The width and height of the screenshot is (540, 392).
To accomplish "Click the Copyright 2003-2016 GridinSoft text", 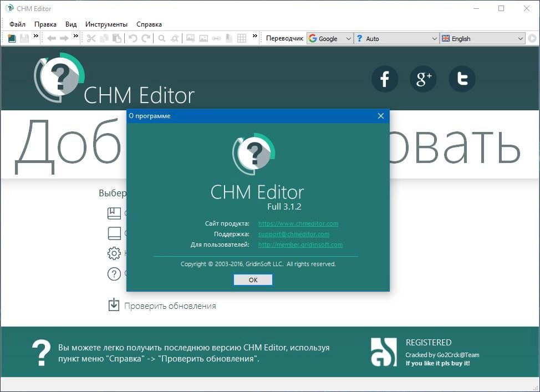I will 258,264.
